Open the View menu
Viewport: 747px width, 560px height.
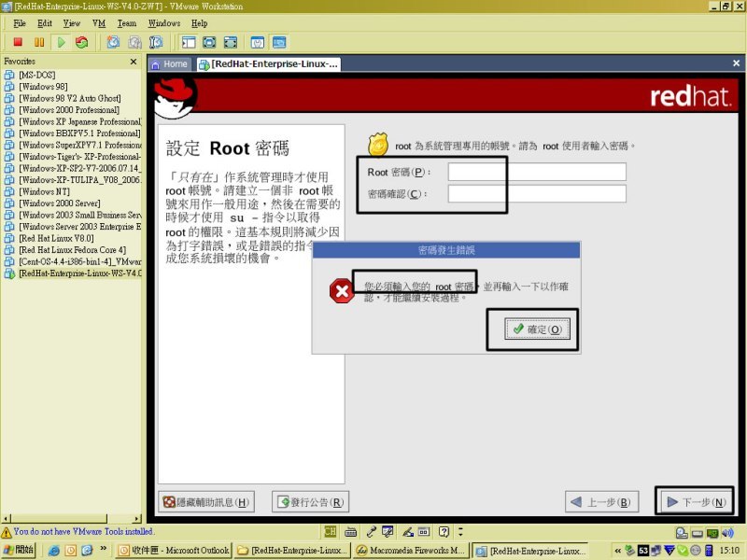[x=72, y=22]
